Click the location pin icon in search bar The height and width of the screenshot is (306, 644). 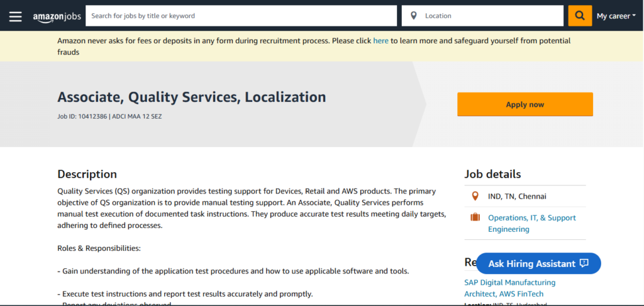[414, 16]
